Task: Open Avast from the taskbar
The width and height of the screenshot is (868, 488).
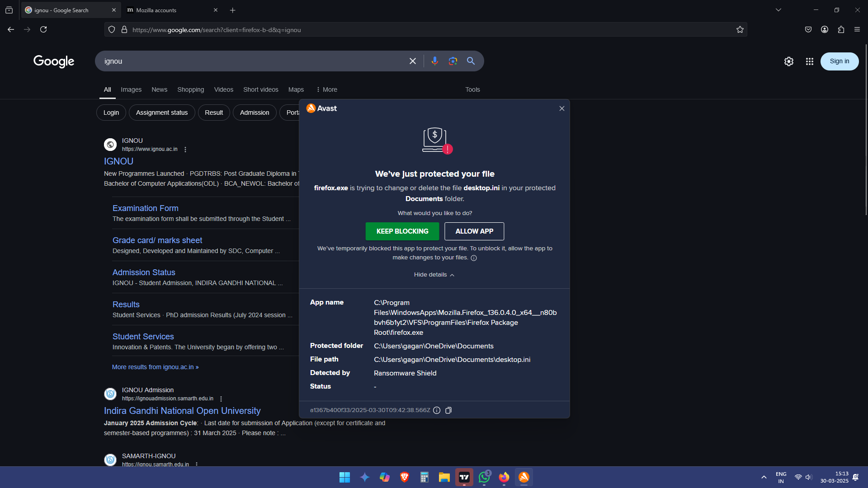Action: 524,477
